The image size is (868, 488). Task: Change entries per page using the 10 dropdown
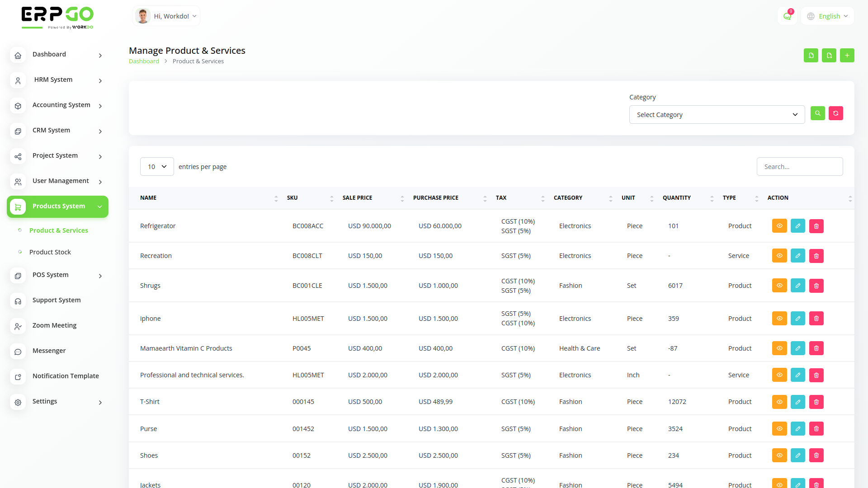click(157, 166)
